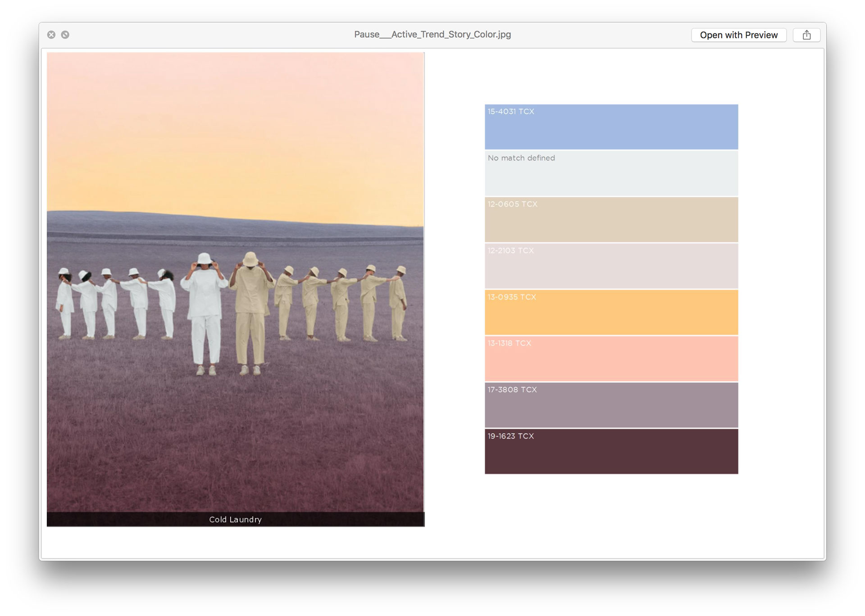This screenshot has width=865, height=616.
Task: Select the No match defined swatch
Action: point(611,173)
